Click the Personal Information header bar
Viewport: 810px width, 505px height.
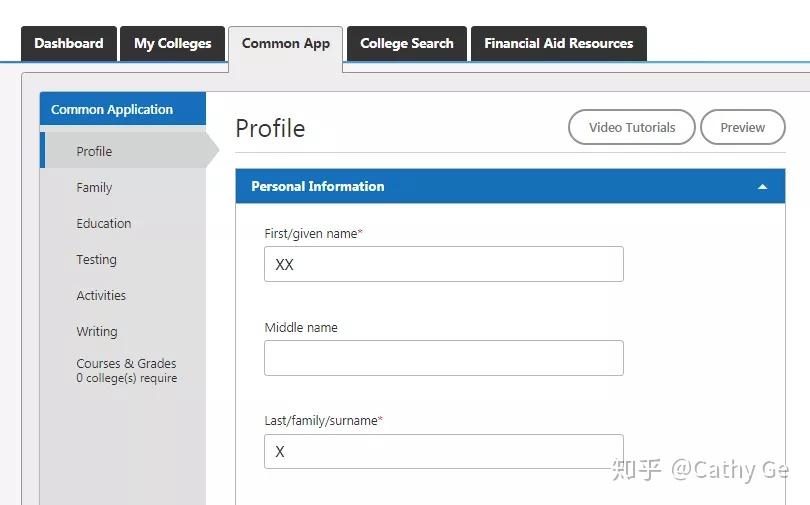[510, 186]
